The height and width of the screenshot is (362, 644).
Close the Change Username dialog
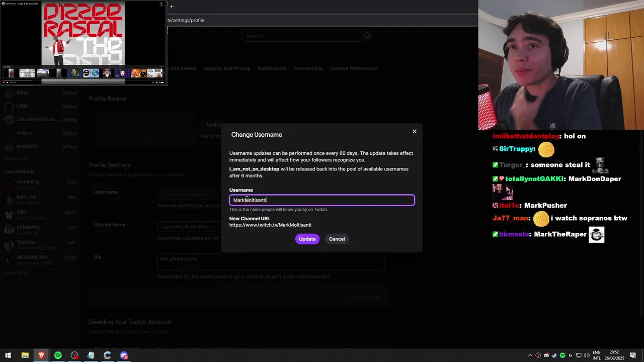(x=415, y=131)
